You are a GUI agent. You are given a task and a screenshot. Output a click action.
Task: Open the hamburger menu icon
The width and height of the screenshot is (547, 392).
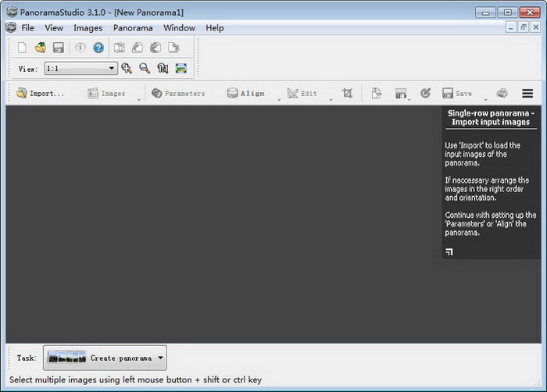pos(527,93)
